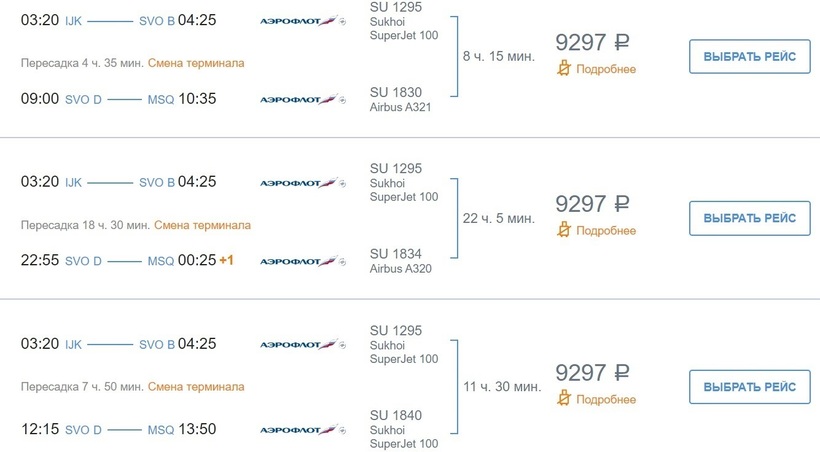Click the no-baggage icon in the 8 ч. 15 мин. itinerary

565,69
